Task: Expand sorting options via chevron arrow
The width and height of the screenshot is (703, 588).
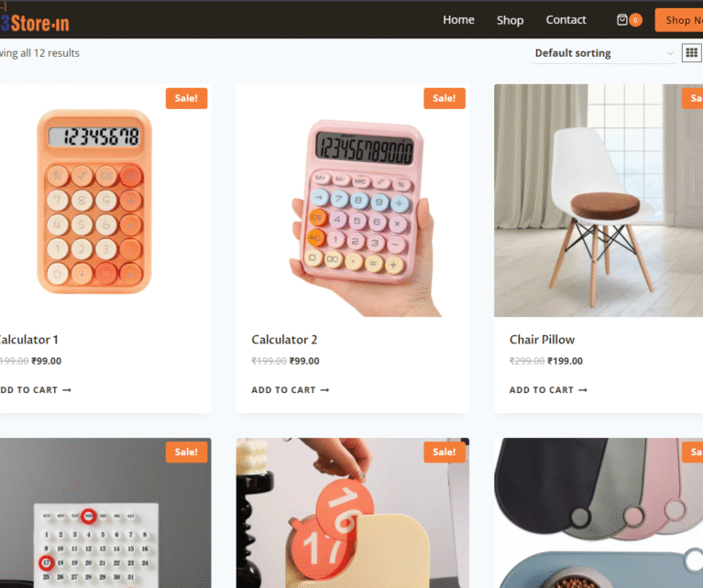Action: pyautogui.click(x=670, y=53)
